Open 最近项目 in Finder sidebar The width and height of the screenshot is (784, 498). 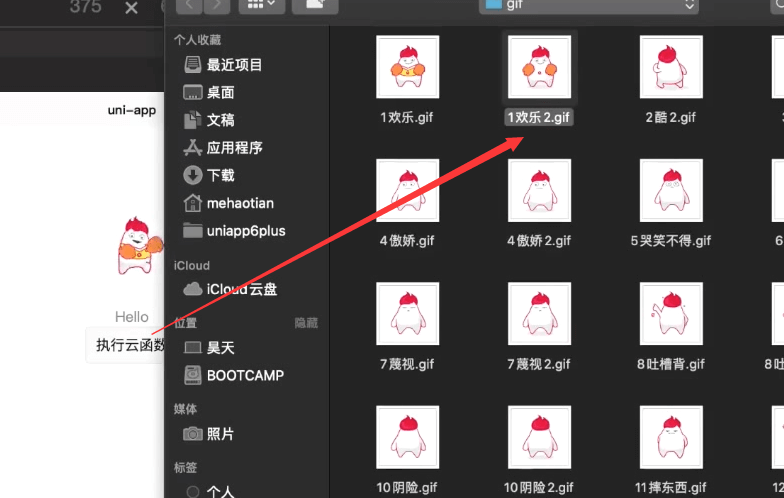click(x=223, y=65)
